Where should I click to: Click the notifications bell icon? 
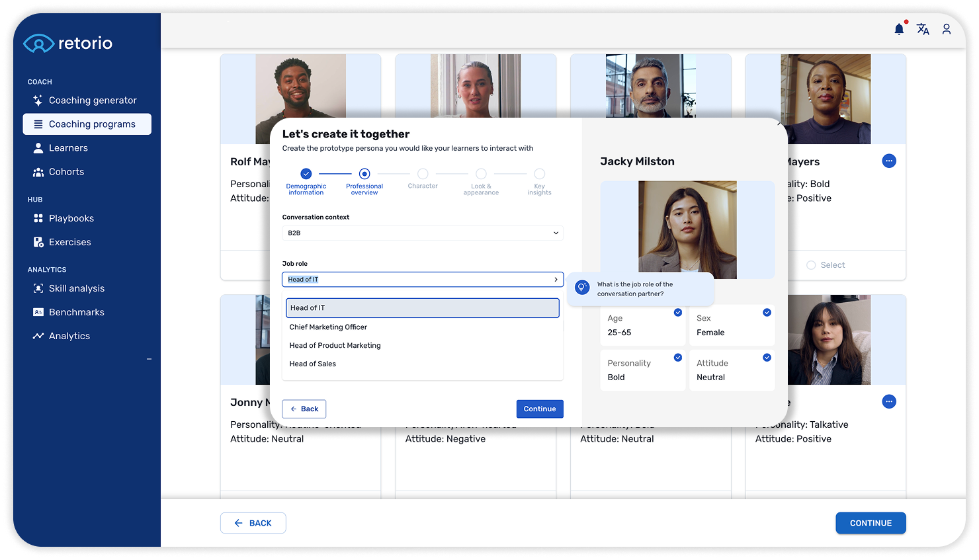899,29
